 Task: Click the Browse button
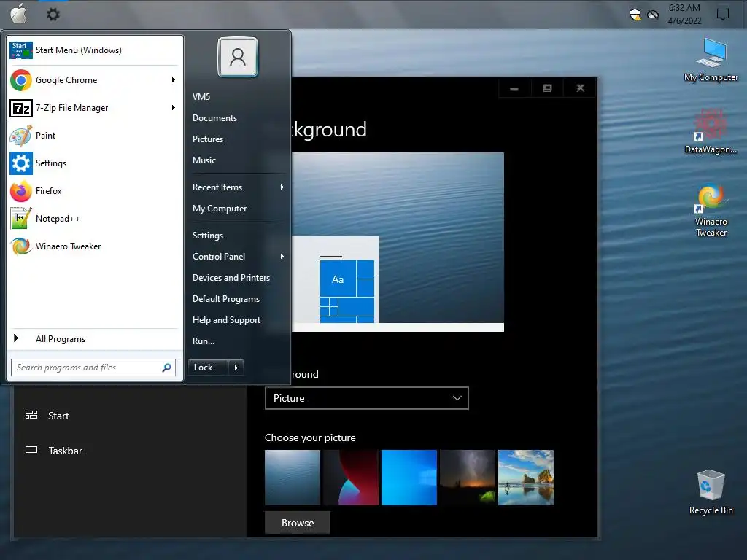point(298,523)
